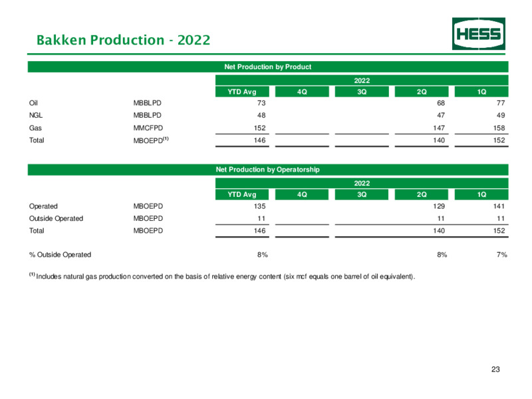Select YTD Avg Total 146 in the Product table
The width and height of the screenshot is (532, 399).
tap(259, 140)
